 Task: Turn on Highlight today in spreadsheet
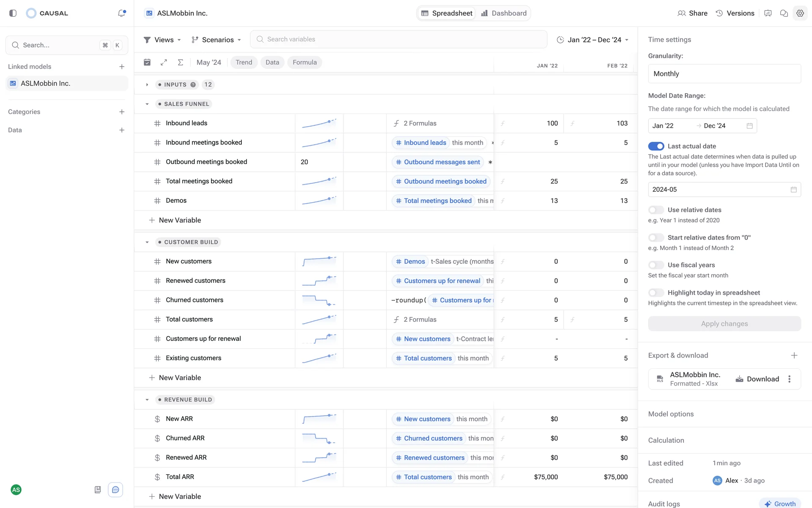656,293
